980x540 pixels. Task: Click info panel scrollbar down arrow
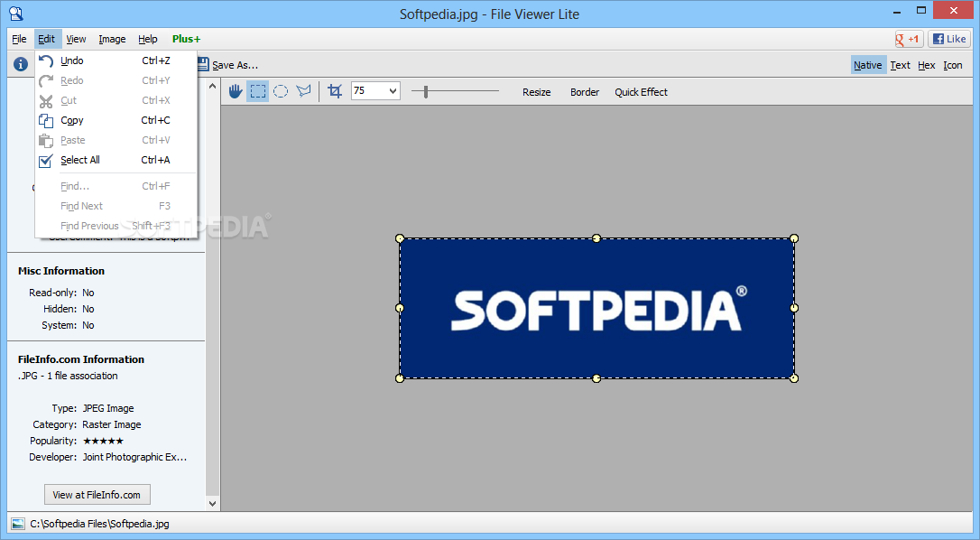[x=212, y=503]
